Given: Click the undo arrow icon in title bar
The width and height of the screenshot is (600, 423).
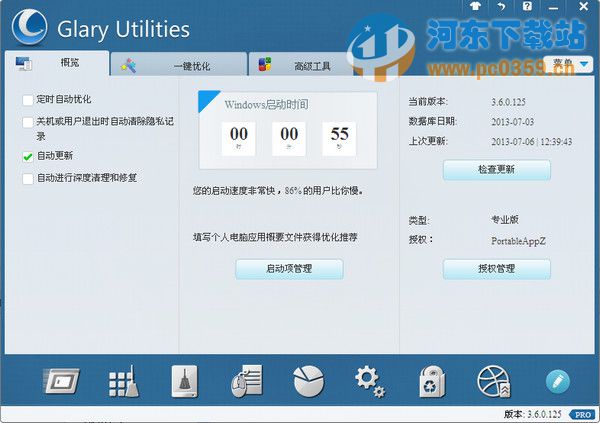Looking at the screenshot, I should coord(501,7).
